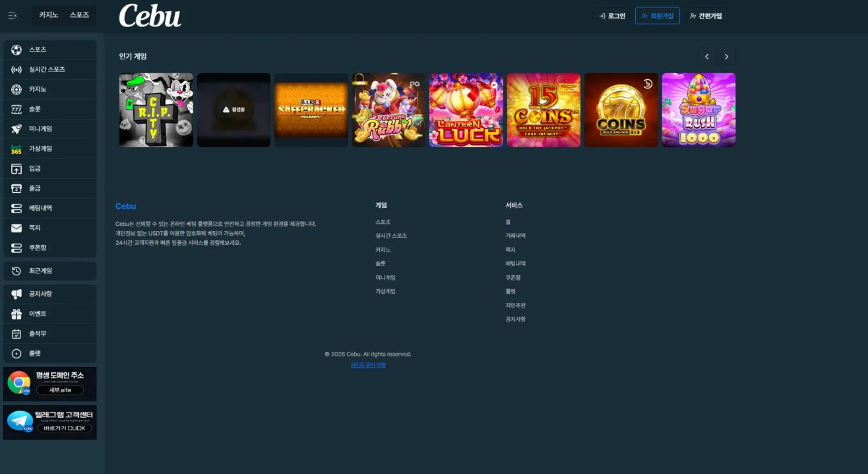
Task: Click the megaphone icon for 공지사항
Action: [16, 294]
